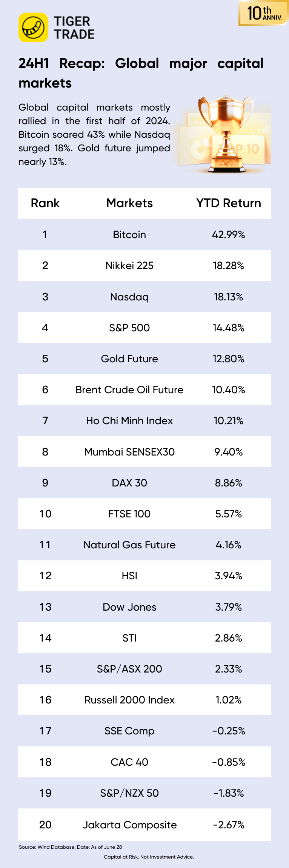This screenshot has height=868, width=289.
Task: Click the Jakarta Composite market name
Action: pyautogui.click(x=129, y=825)
